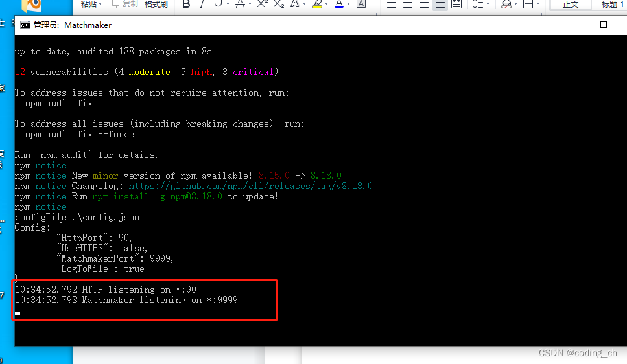This screenshot has height=364, width=627.
Task: Apply subscript formatting
Action: coord(279,4)
